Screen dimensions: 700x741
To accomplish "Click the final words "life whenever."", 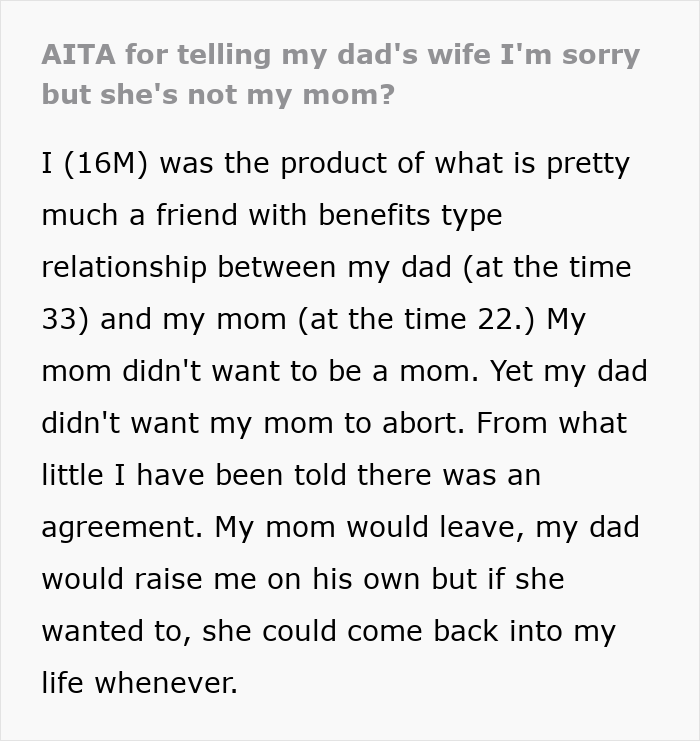I will [x=140, y=683].
